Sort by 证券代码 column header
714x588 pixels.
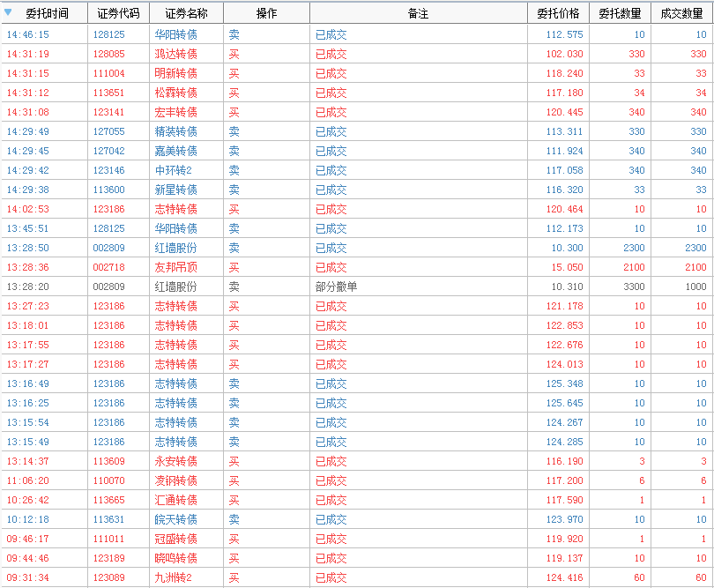[118, 13]
